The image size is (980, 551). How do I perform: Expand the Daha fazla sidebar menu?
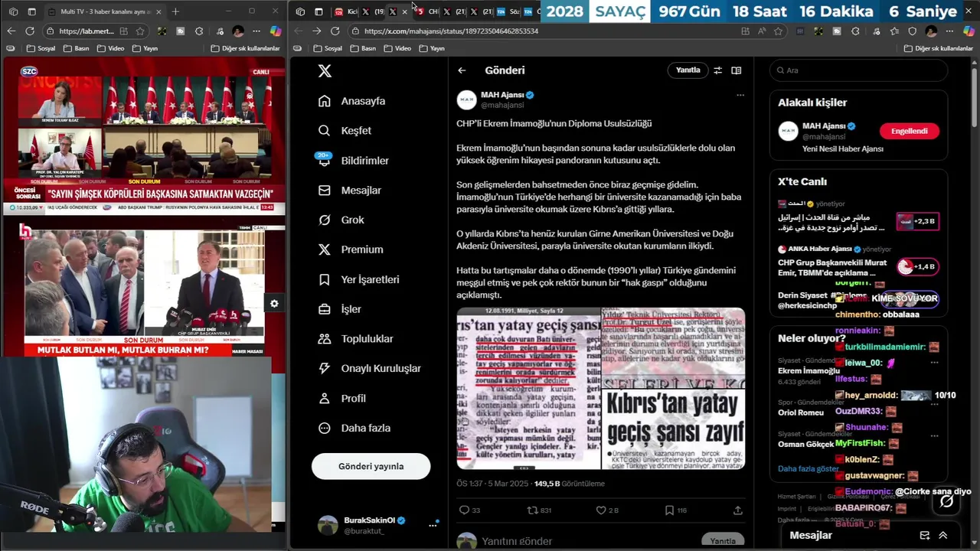(354, 429)
